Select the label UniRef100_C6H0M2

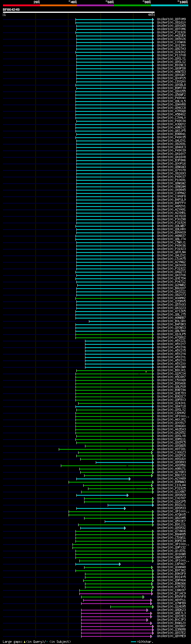pos(171,413)
